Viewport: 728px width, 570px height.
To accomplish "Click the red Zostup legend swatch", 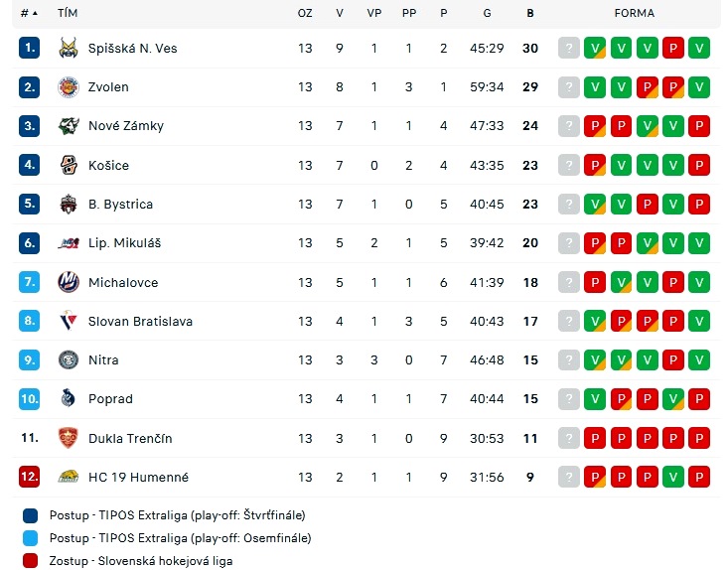I will tap(30, 561).
